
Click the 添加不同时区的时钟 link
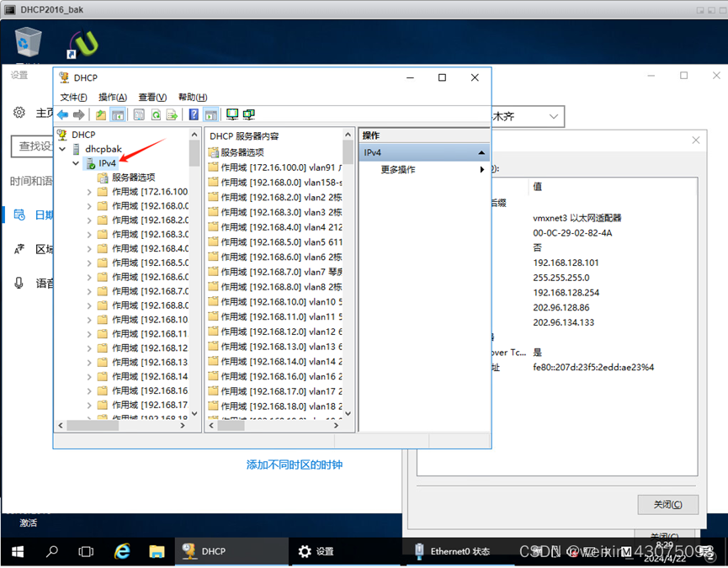[294, 464]
